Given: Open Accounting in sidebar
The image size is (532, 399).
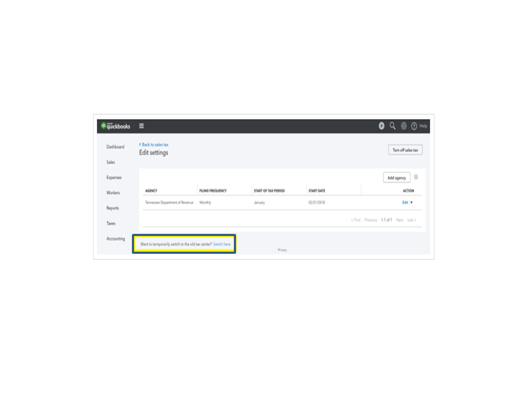Looking at the screenshot, I should (116, 239).
